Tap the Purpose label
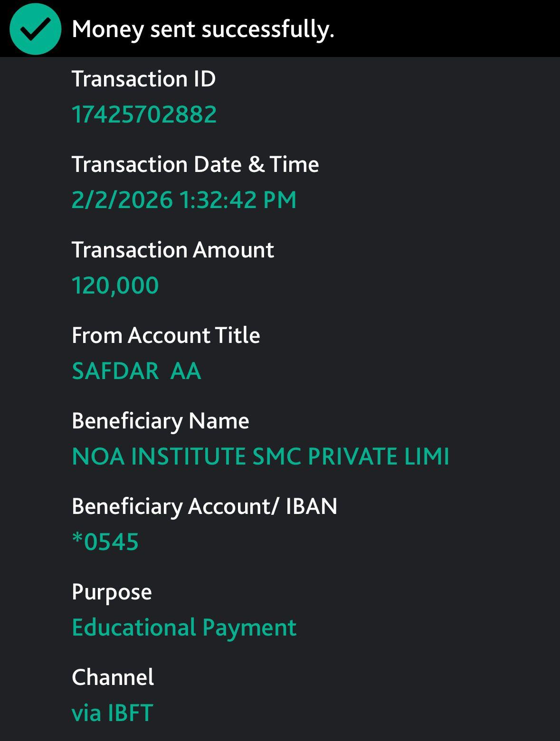 tap(112, 592)
